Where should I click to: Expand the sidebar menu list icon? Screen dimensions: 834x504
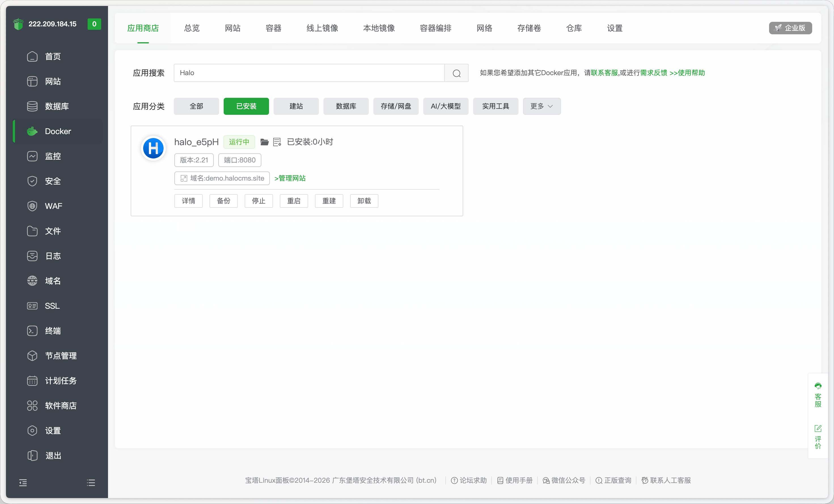click(x=91, y=482)
